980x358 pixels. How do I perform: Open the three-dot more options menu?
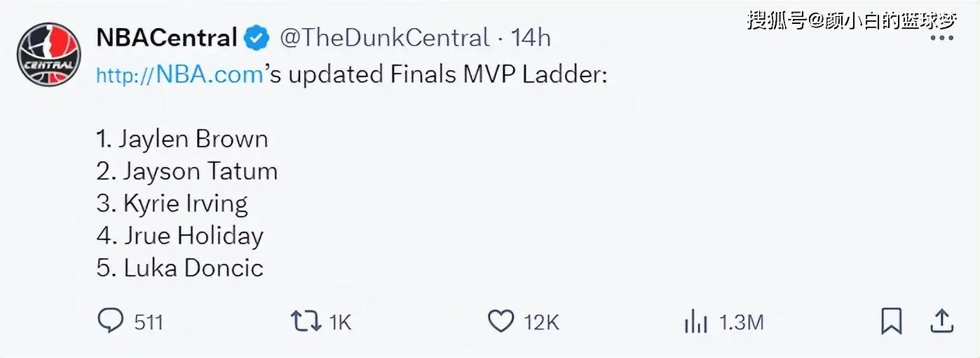(x=941, y=38)
